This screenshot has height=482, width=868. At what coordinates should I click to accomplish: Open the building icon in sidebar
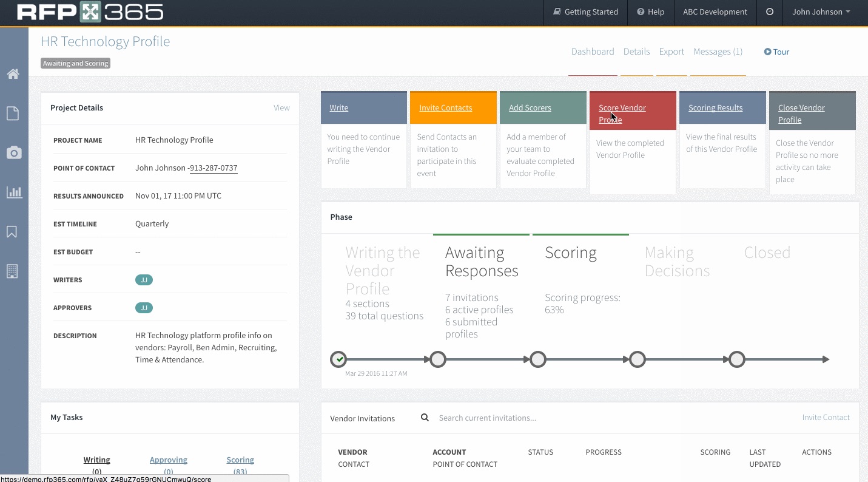coord(12,271)
